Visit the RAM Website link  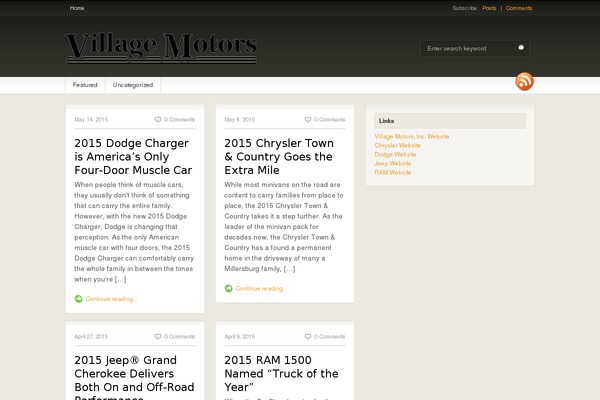click(x=393, y=172)
